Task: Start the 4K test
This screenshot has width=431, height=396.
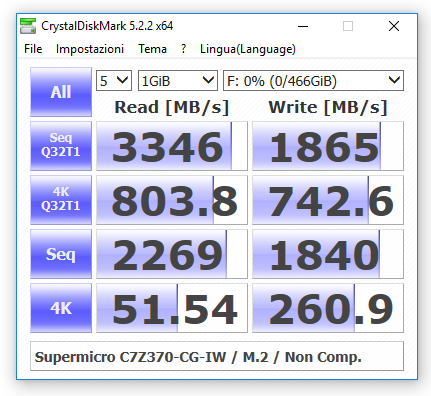Action: (61, 308)
